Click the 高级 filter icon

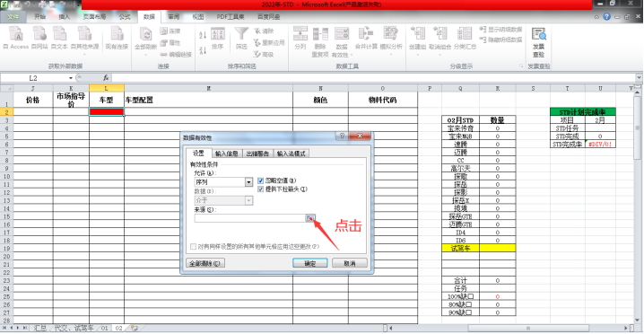[x=257, y=54]
